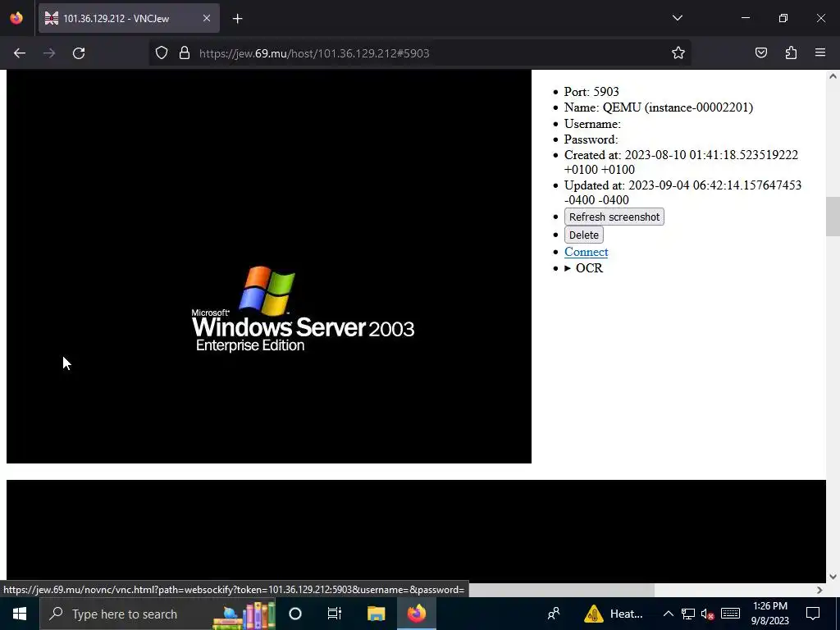Open the list all tabs chevron
The width and height of the screenshot is (840, 630).
pos(677,18)
